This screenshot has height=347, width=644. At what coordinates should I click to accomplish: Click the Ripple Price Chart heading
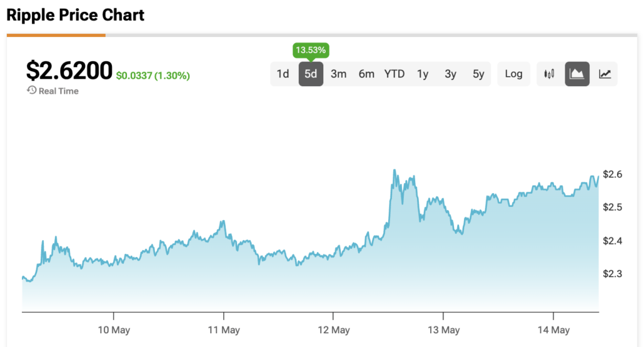75,15
